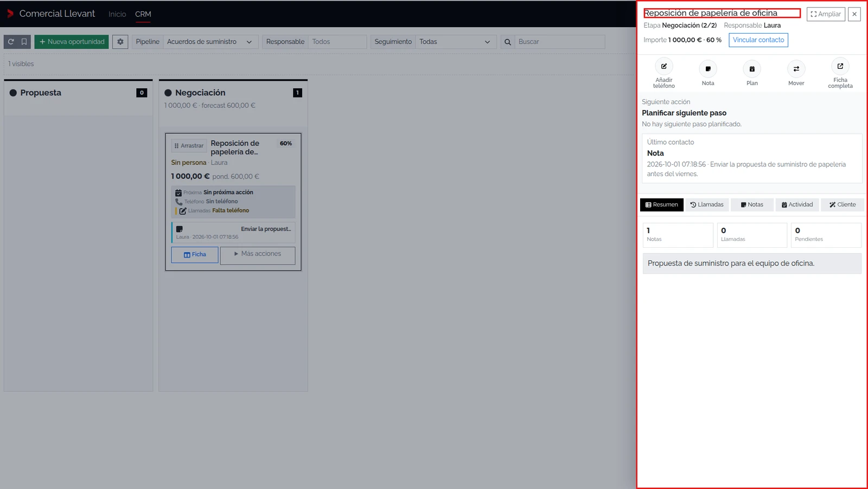868x489 pixels.
Task: Click the search magnifier icon
Action: (x=508, y=42)
